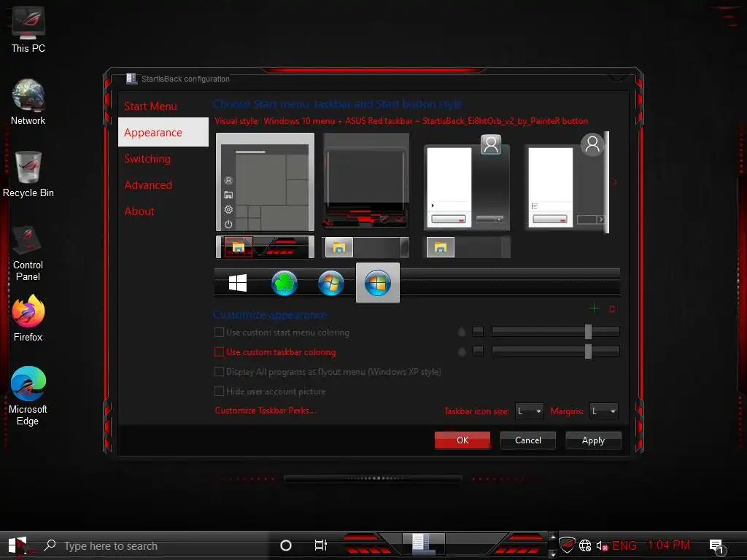
Task: Add custom start button image with green plus
Action: pyautogui.click(x=594, y=309)
